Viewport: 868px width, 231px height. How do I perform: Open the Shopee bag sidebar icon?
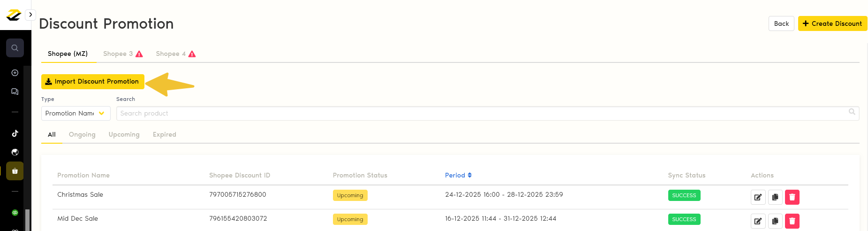[15, 171]
